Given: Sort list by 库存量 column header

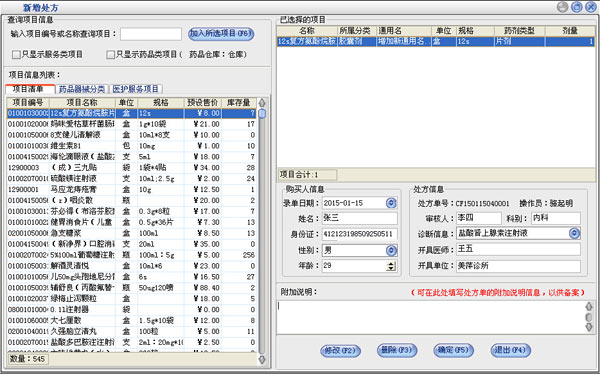Looking at the screenshot, I should click(x=239, y=103).
